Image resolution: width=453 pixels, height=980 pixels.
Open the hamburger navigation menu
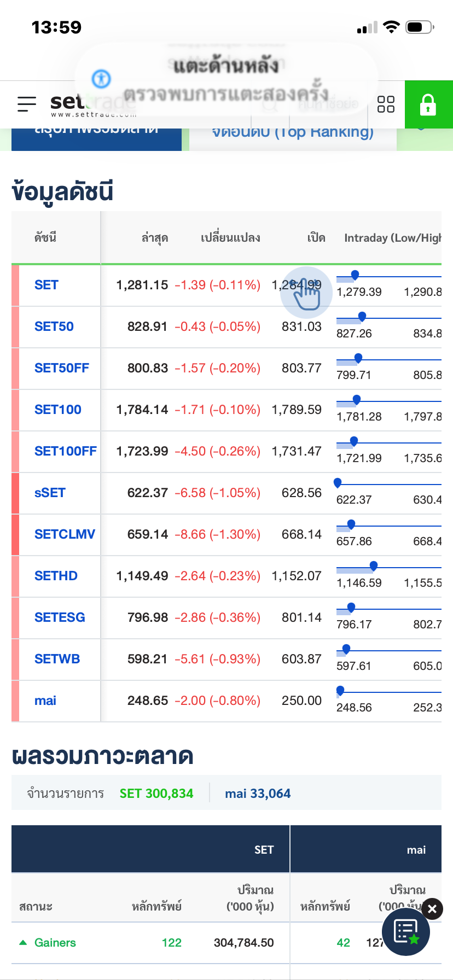click(x=27, y=104)
